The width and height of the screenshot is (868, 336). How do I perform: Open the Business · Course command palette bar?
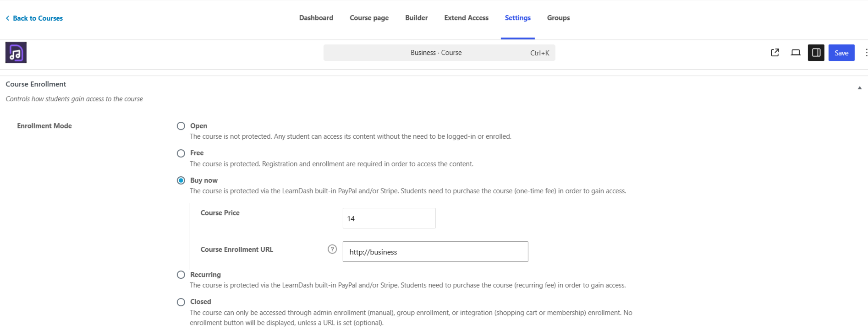click(x=439, y=53)
